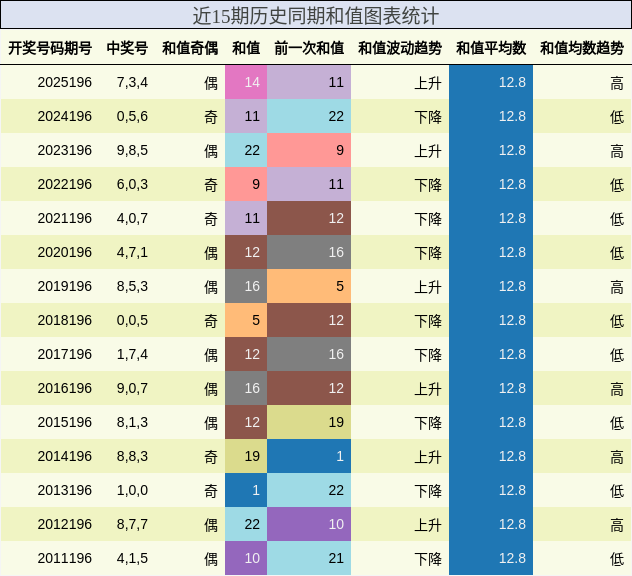Click 低 mean trend in row 2013196
The image size is (632, 576).
pyautogui.click(x=617, y=491)
